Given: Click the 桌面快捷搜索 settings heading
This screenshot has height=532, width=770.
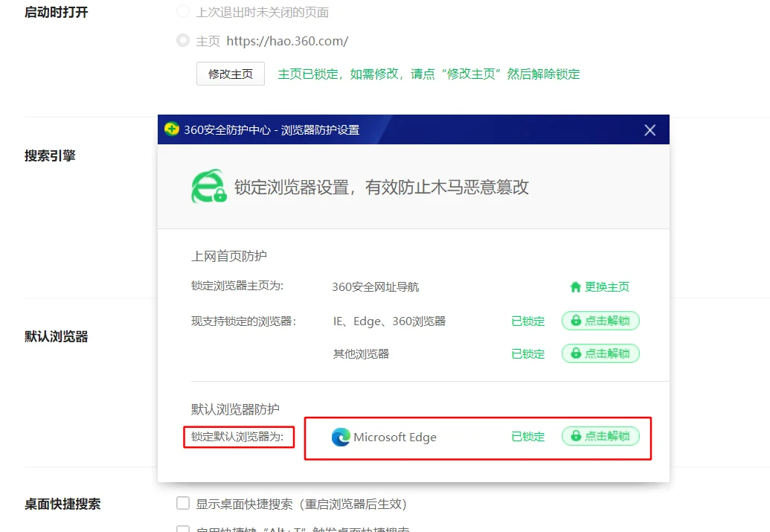Looking at the screenshot, I should pyautogui.click(x=62, y=504).
